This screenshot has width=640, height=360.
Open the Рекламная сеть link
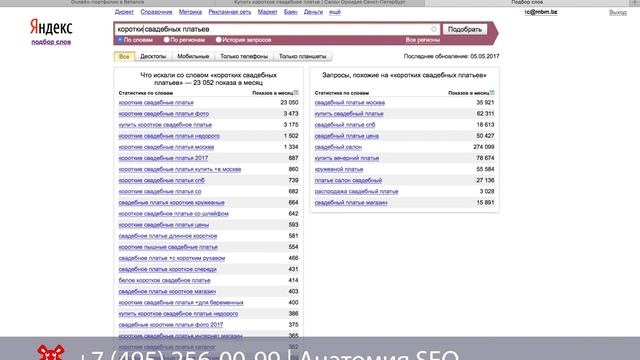230,12
